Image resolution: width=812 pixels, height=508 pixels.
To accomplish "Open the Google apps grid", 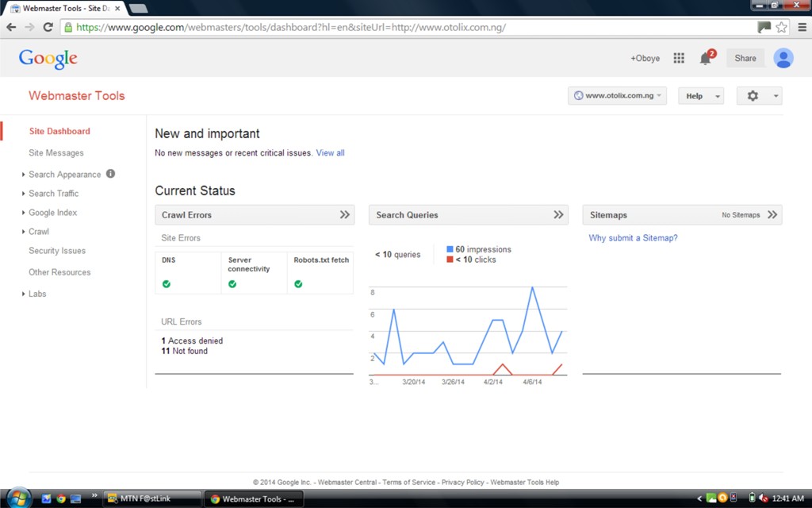I will [679, 58].
